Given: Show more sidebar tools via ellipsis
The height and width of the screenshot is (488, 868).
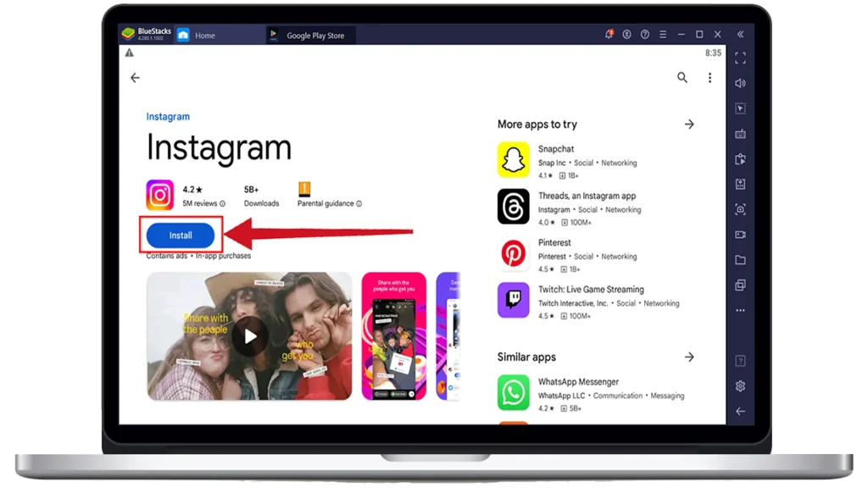Looking at the screenshot, I should (740, 310).
